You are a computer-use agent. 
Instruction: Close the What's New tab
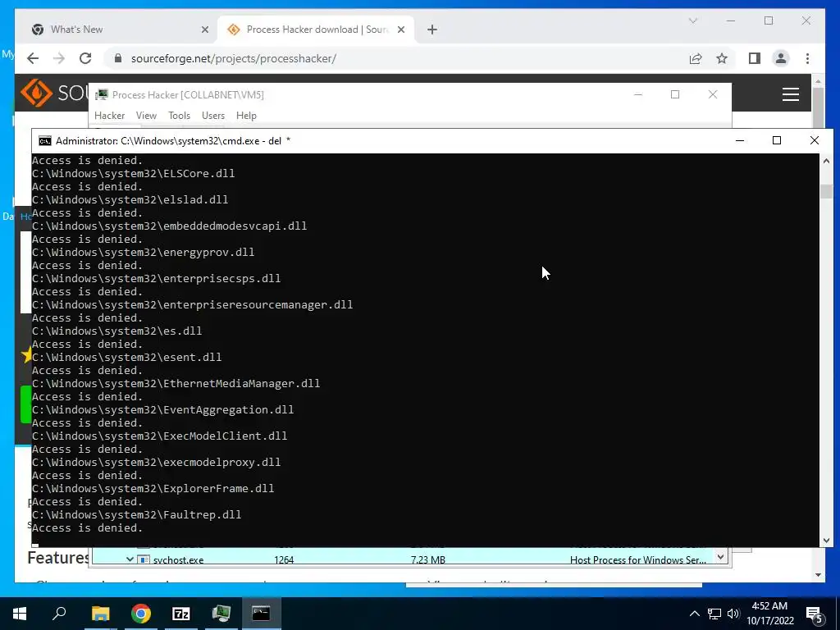click(204, 30)
